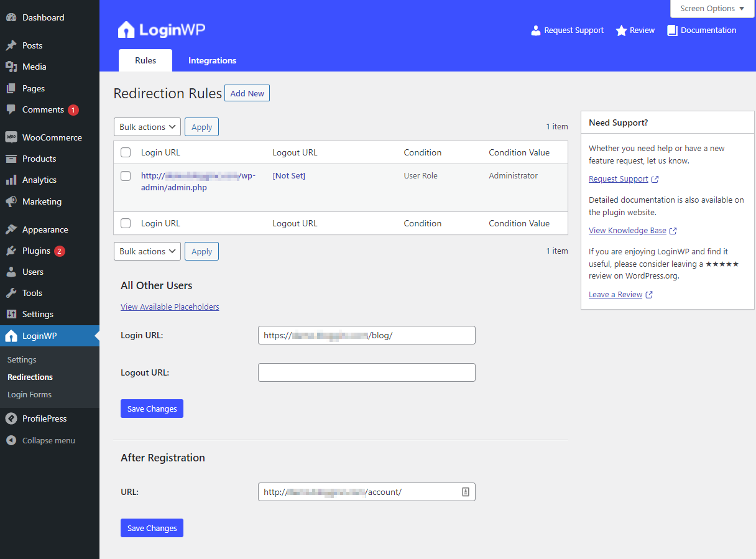The width and height of the screenshot is (756, 559).
Task: Click the Users person icon
Action: tap(11, 272)
